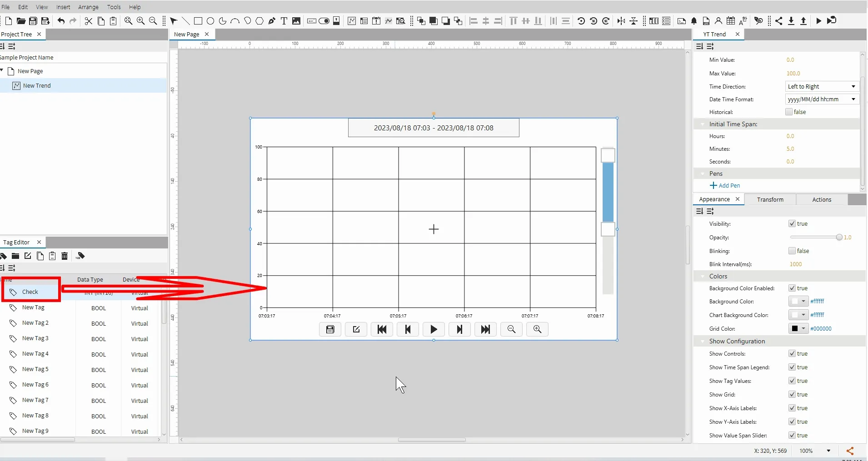This screenshot has width=868, height=461.
Task: Toggle the Historical checkbox
Action: (x=789, y=112)
